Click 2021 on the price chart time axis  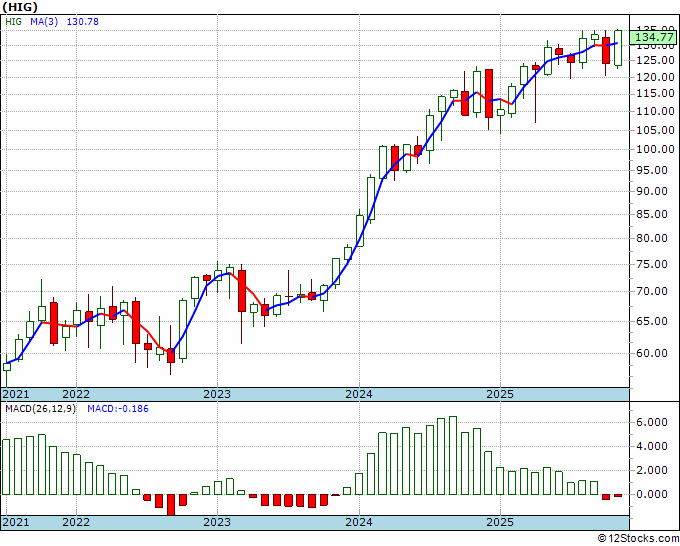tap(16, 394)
